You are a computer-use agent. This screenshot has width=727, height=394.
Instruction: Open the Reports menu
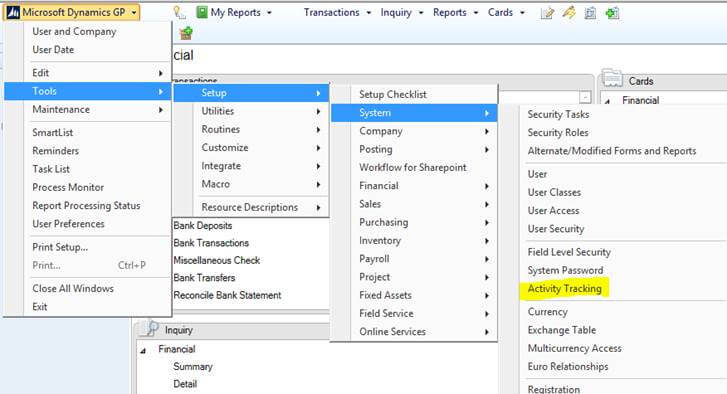pyautogui.click(x=455, y=13)
